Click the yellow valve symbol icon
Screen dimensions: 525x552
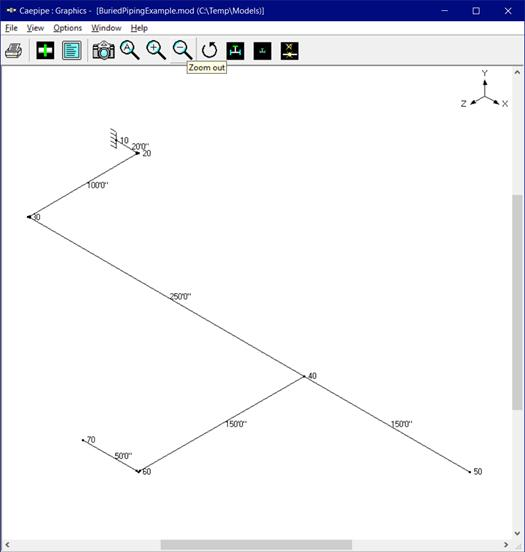pyautogui.click(x=289, y=51)
